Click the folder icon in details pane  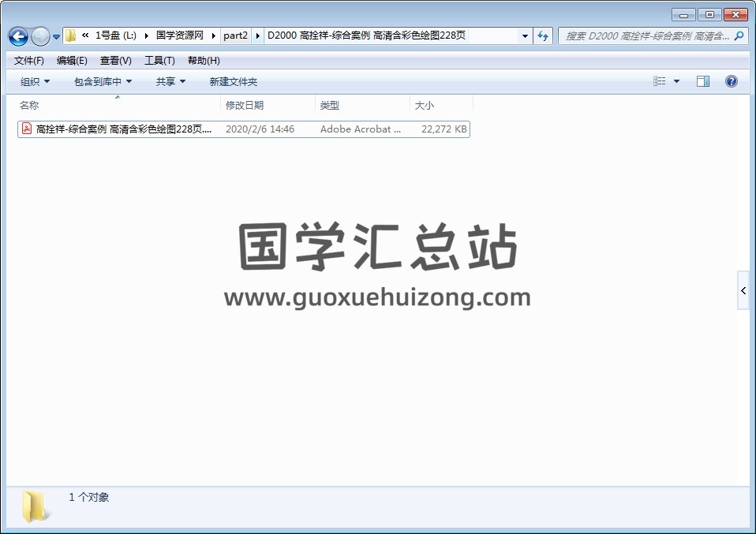(x=34, y=506)
